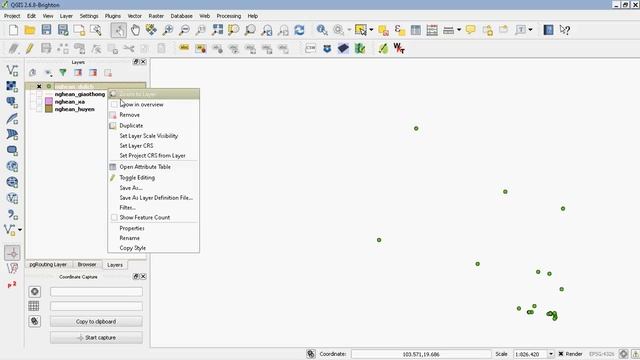Switch to the pgRouting Layer tab
This screenshot has width=640, height=360.
pyautogui.click(x=48, y=264)
